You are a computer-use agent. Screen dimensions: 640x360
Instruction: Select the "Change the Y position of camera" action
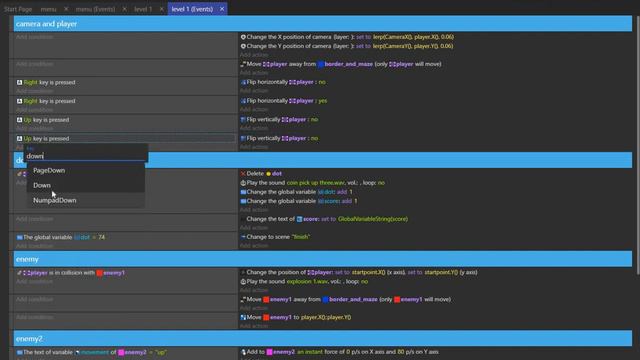coord(347,47)
